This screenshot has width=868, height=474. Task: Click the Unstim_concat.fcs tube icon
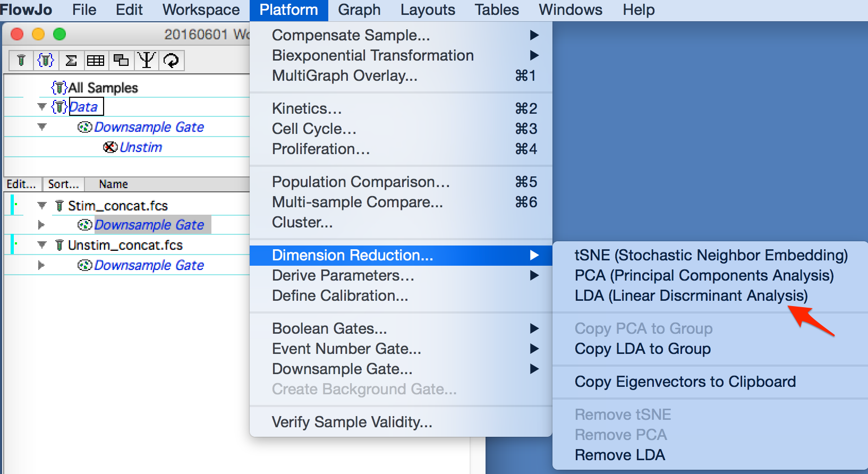[x=59, y=245]
